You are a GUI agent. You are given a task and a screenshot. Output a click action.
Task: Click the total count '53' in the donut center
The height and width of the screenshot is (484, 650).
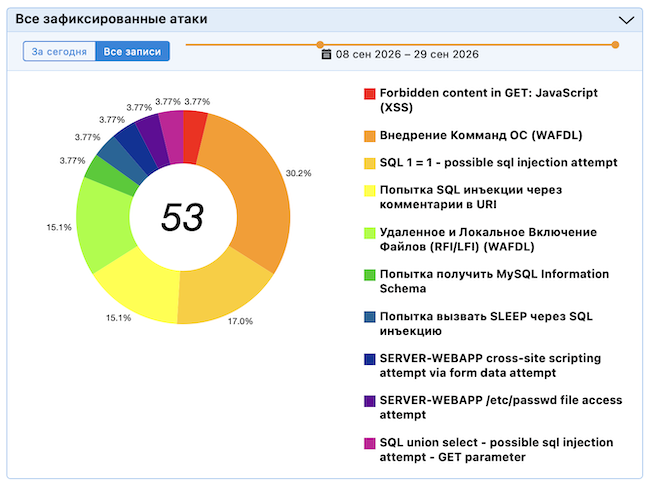pyautogui.click(x=182, y=217)
